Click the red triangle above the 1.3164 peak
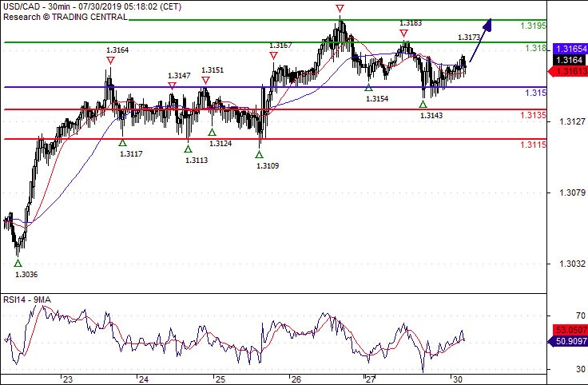 point(110,60)
